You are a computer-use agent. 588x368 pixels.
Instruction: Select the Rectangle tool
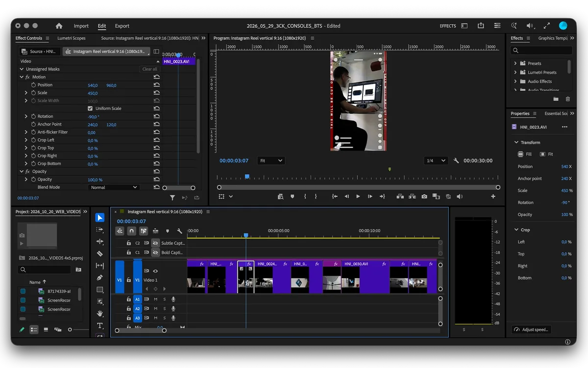coord(100,289)
